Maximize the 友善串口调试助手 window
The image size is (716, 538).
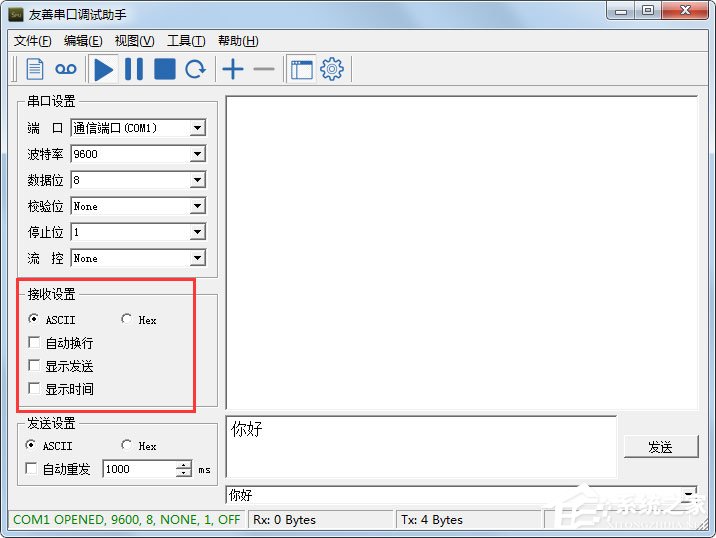(x=648, y=11)
